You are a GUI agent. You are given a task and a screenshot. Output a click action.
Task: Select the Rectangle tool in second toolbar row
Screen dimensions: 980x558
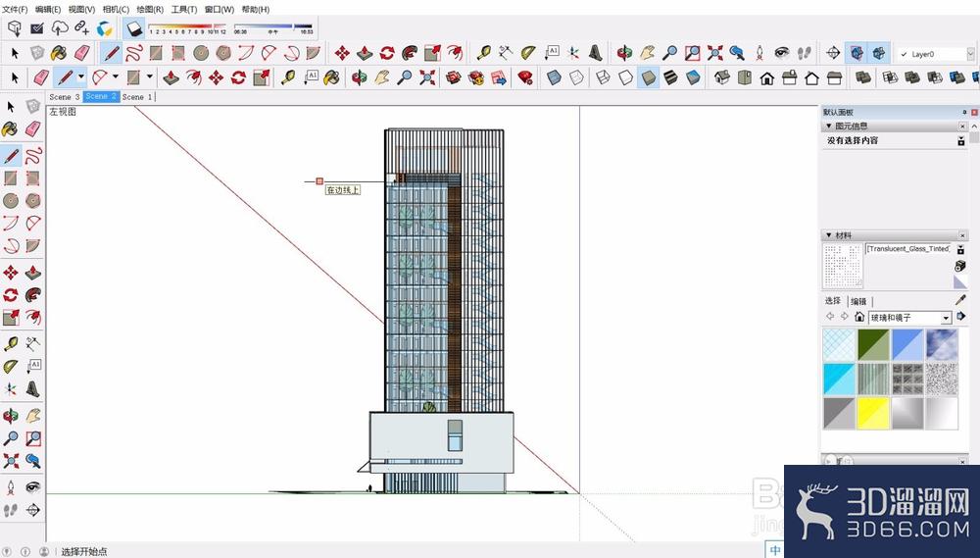(156, 53)
